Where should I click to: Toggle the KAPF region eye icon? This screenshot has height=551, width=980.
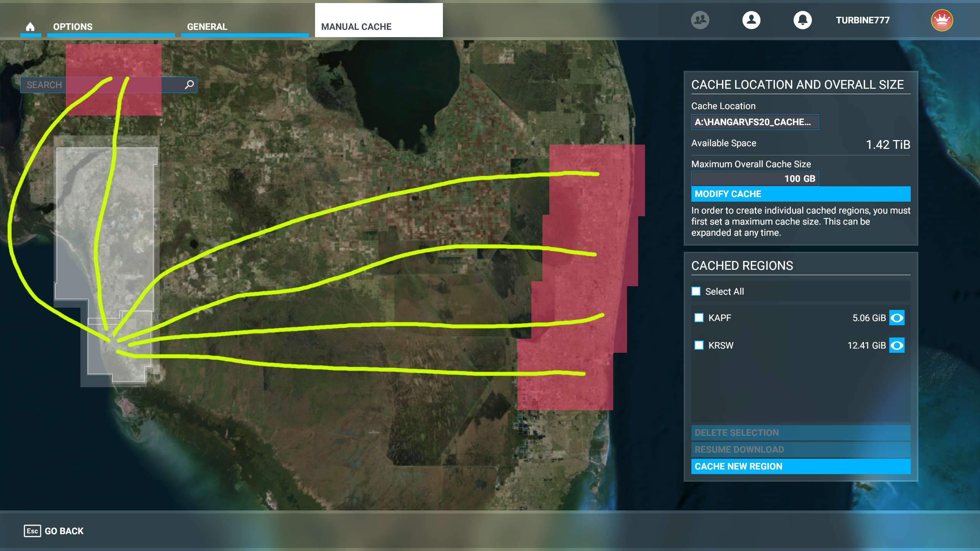[x=897, y=318]
